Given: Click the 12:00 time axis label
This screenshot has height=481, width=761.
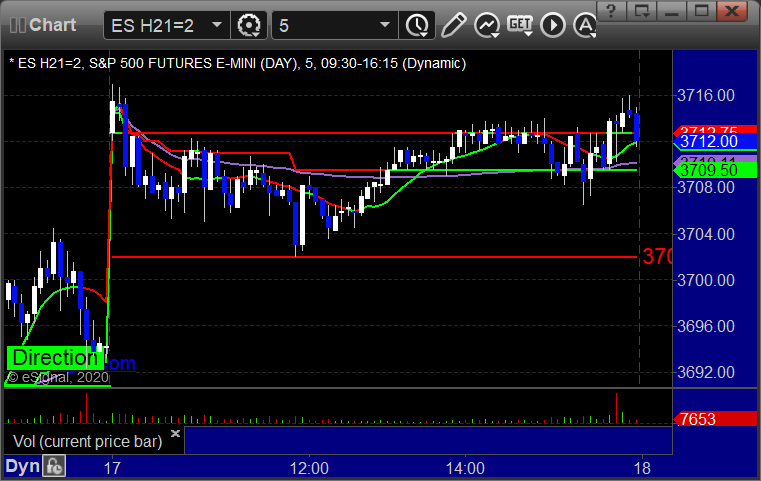Looking at the screenshot, I should click(309, 468).
